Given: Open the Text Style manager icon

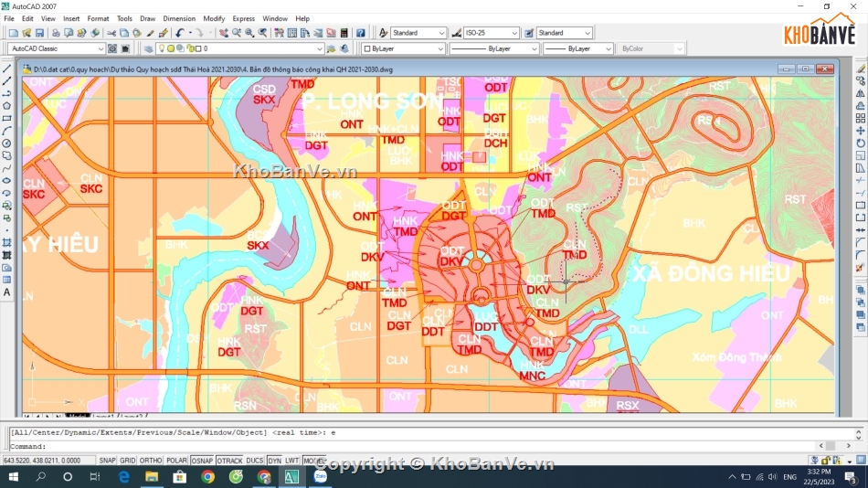Looking at the screenshot, I should click(383, 33).
